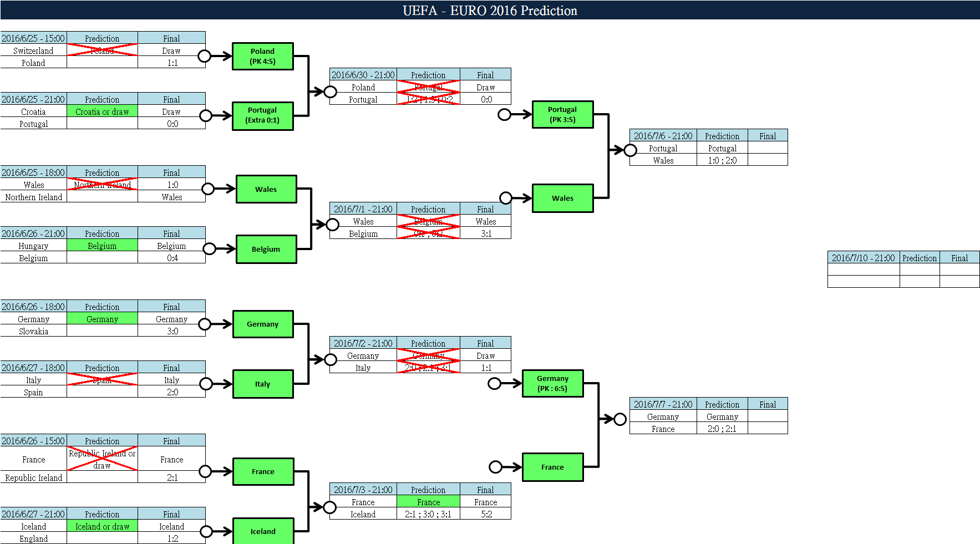Select the '1:0 ; 2:0' score prediction cell
This screenshot has height=544, width=980.
click(x=722, y=161)
